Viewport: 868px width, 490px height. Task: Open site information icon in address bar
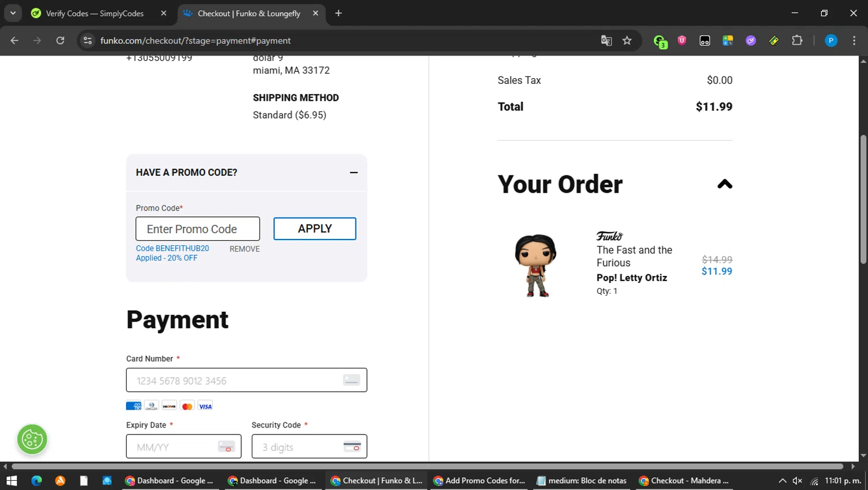(87, 40)
